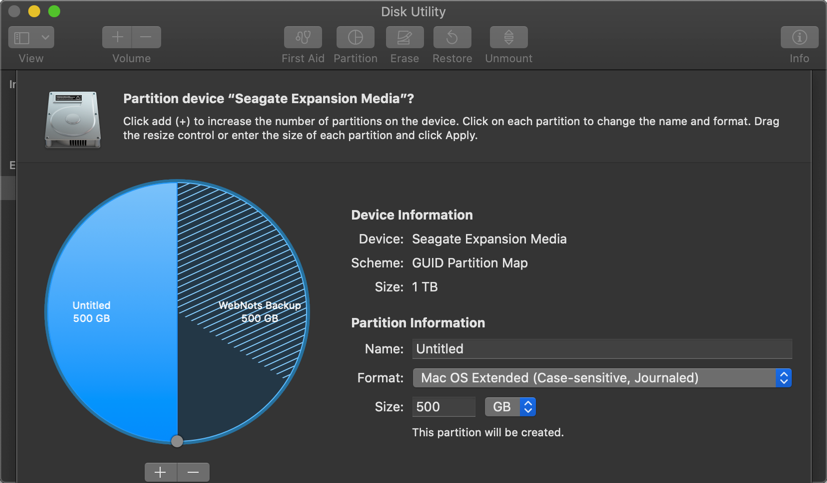Click the Restore toolbar icon
Viewport: 827px width, 483px height.
[x=452, y=37]
